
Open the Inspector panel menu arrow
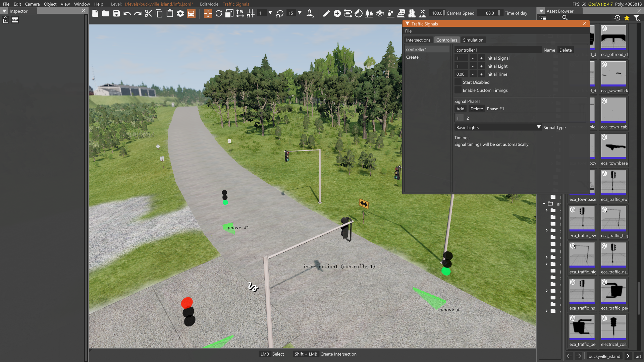point(4,11)
